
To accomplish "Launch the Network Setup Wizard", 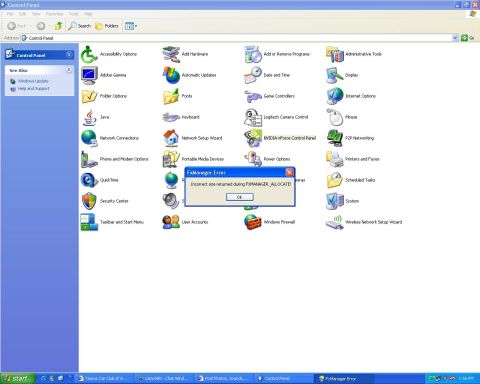I will click(193, 138).
